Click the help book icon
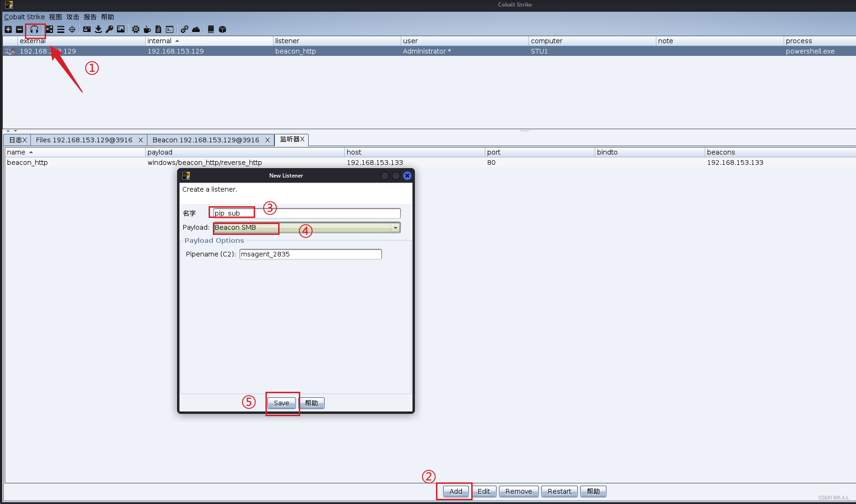Image resolution: width=856 pixels, height=504 pixels. (211, 29)
